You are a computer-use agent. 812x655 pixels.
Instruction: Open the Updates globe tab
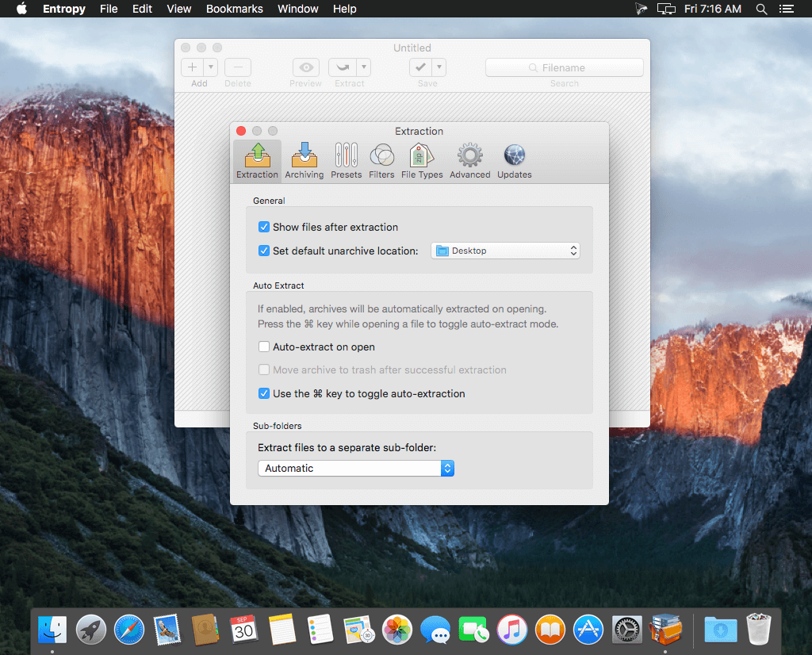(x=514, y=161)
